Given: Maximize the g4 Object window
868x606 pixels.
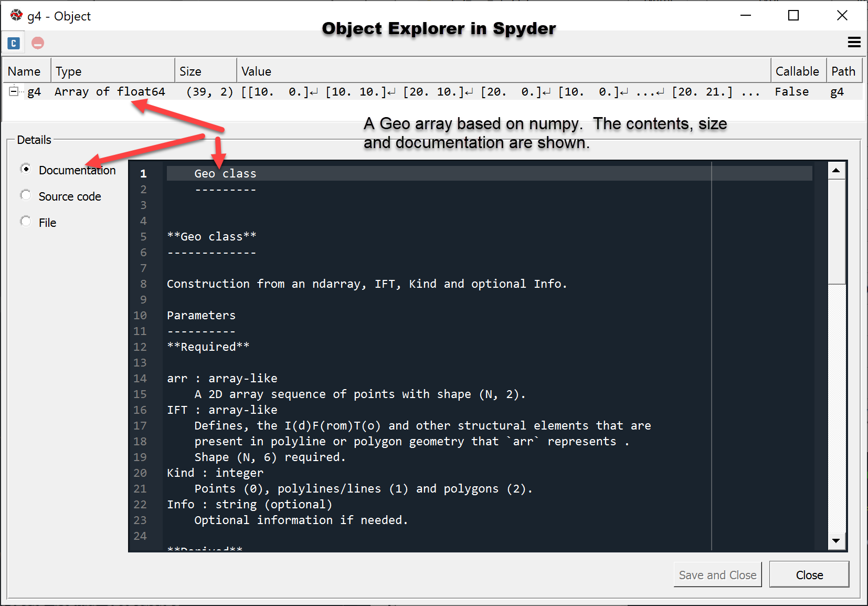Looking at the screenshot, I should (x=793, y=15).
